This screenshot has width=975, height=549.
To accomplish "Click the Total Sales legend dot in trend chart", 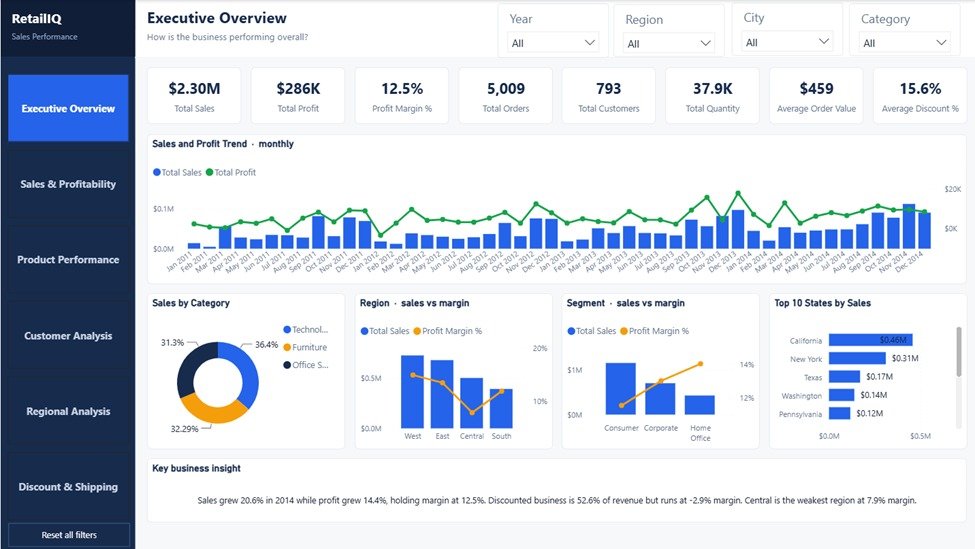I will (157, 172).
